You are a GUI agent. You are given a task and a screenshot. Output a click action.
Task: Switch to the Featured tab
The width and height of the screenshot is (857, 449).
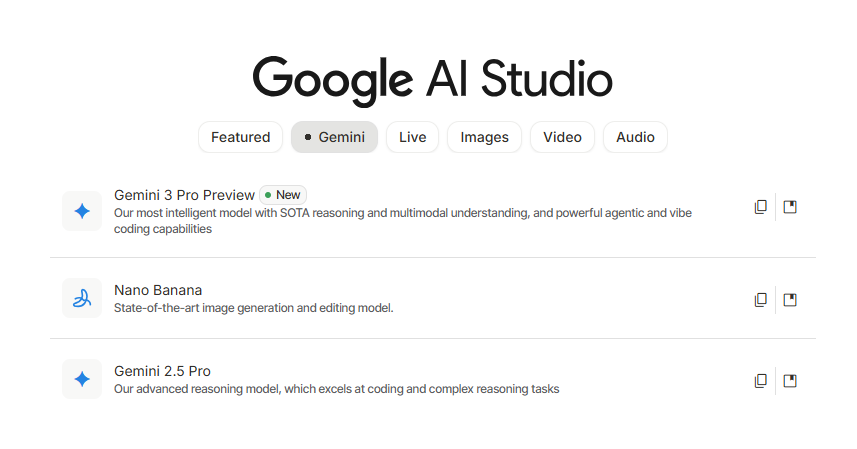[240, 137]
